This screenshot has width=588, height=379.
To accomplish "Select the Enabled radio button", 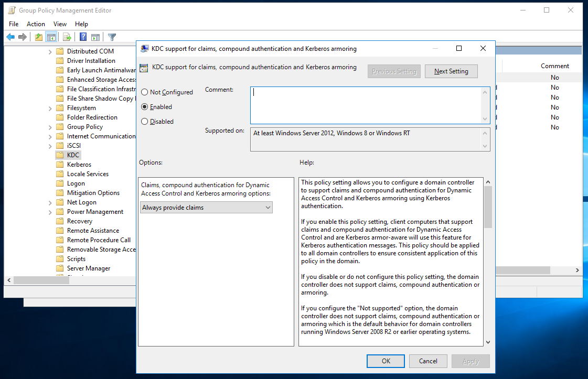I will click(x=144, y=107).
